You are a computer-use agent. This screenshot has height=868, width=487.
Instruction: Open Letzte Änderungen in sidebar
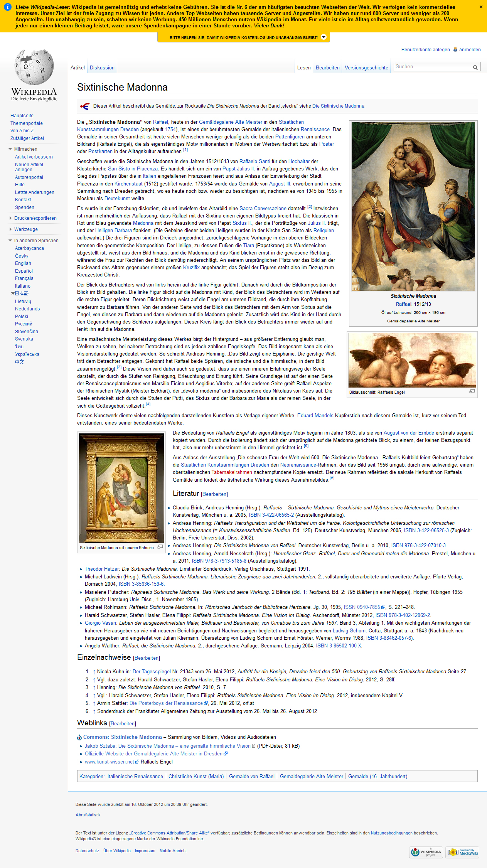point(35,192)
